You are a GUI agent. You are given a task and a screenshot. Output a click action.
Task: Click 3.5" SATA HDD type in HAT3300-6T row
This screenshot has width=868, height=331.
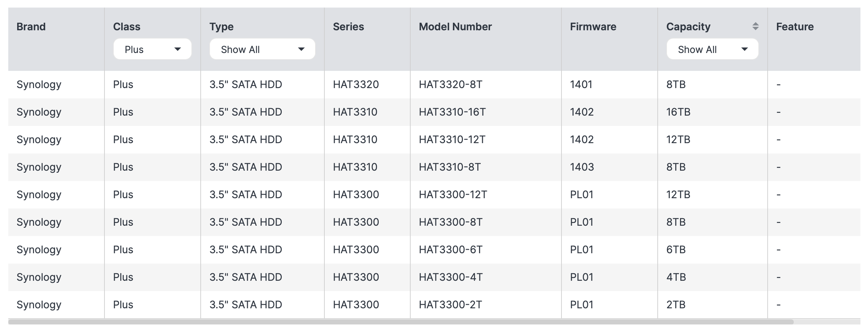246,249
